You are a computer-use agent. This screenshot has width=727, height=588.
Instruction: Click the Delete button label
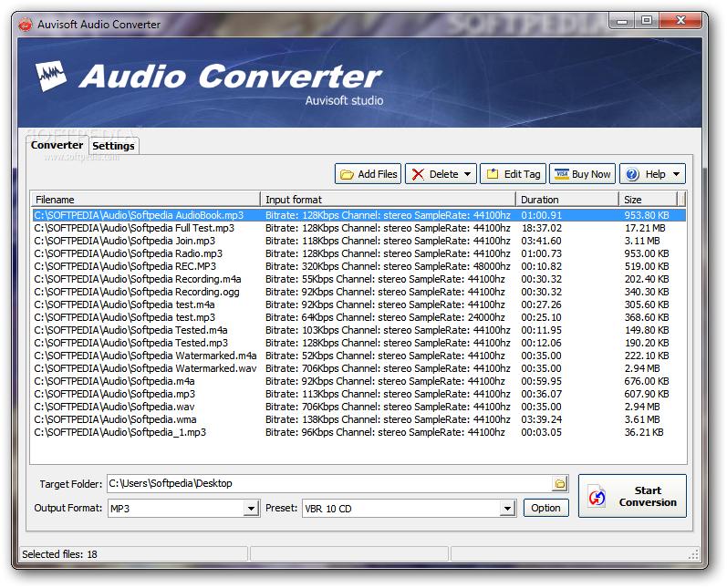[x=443, y=174]
